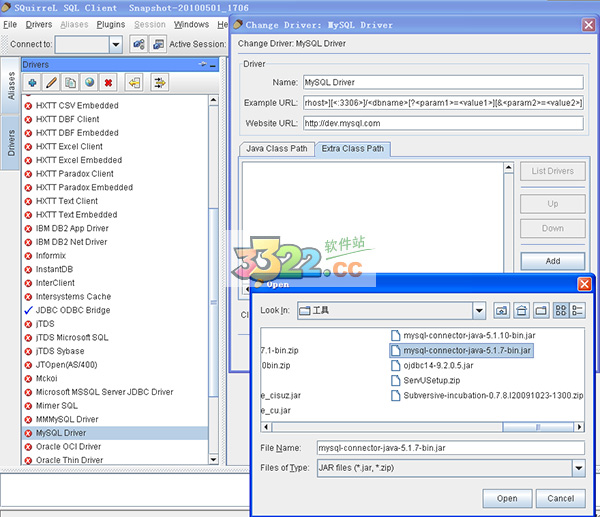Switch to Extra Class Path tab
Viewport: 600px width, 517px height.
pyautogui.click(x=352, y=148)
